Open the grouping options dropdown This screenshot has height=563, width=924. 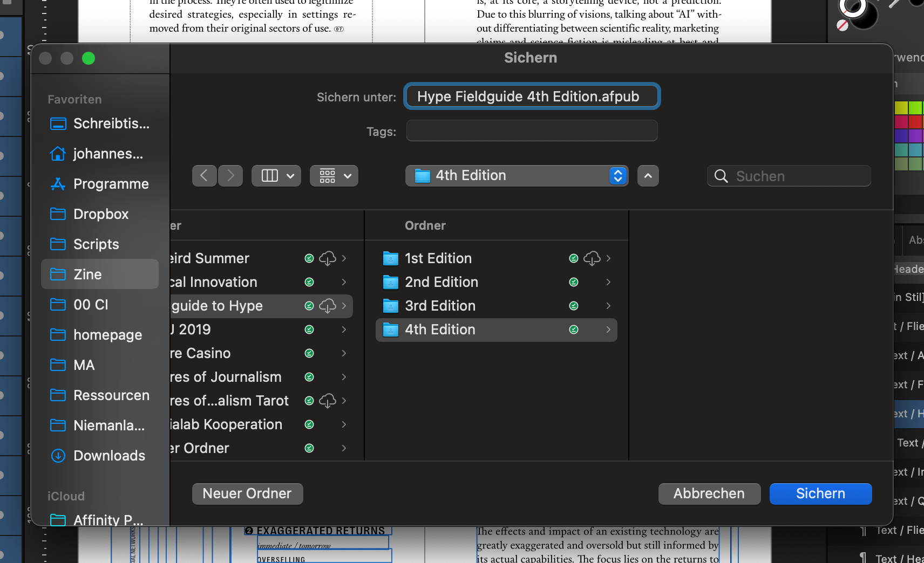click(x=334, y=176)
